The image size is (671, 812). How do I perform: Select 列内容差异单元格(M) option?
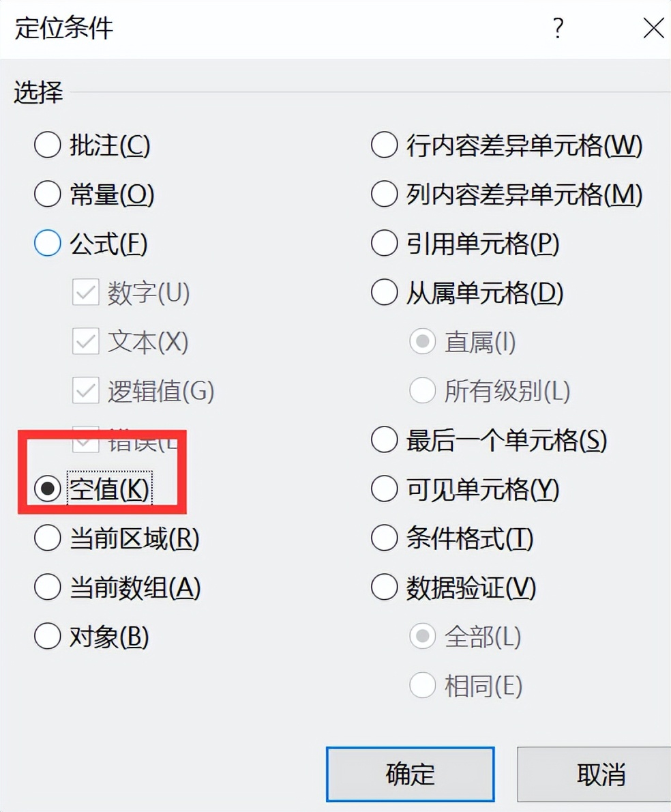385,195
